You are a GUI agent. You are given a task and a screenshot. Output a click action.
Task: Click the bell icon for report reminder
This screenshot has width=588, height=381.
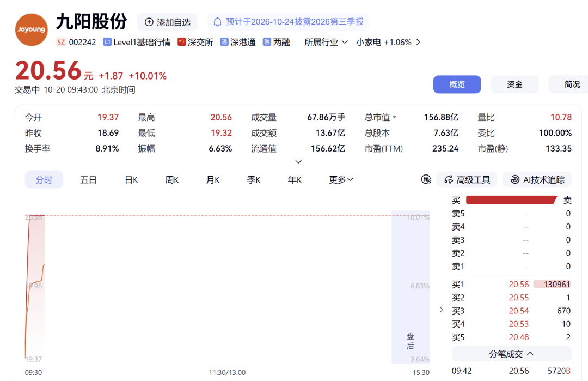217,22
